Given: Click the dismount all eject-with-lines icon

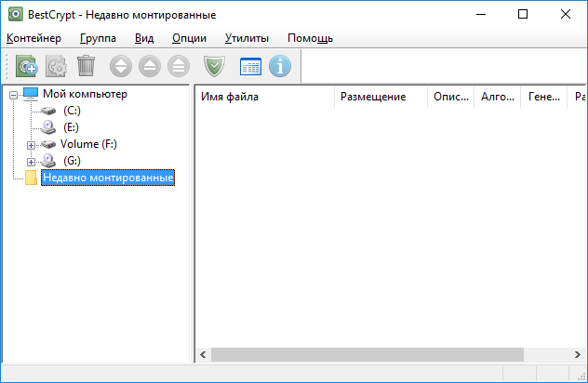Looking at the screenshot, I should point(179,66).
